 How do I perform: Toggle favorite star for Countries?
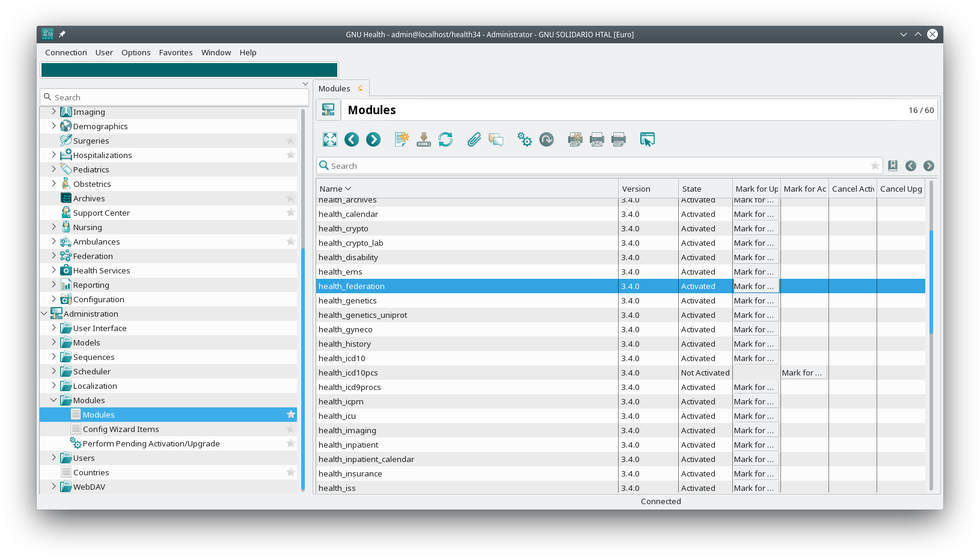click(x=291, y=472)
